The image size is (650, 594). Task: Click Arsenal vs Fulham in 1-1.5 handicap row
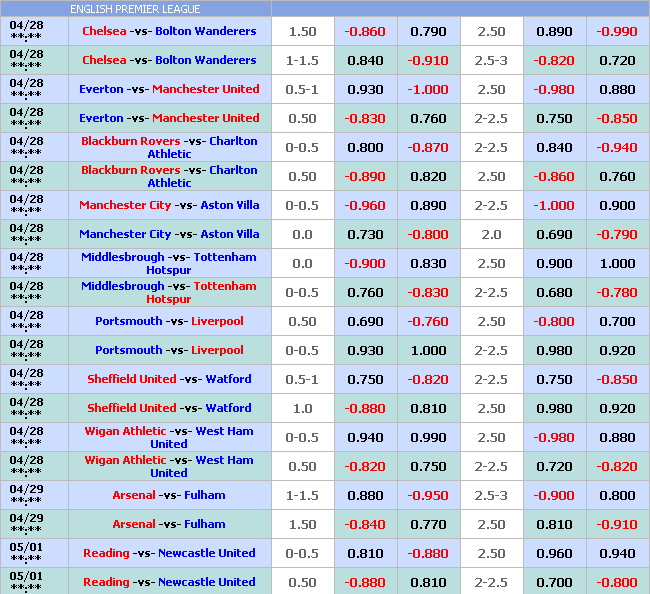click(x=169, y=495)
